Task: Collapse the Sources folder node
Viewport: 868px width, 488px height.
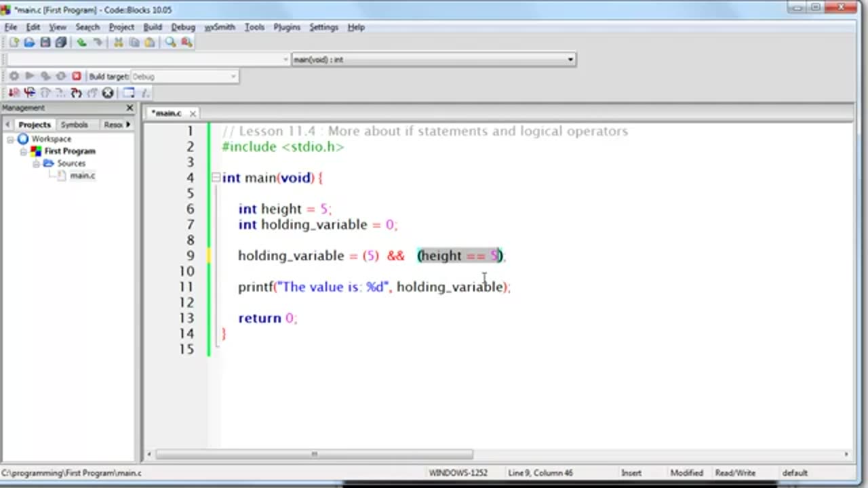Action: coord(36,163)
